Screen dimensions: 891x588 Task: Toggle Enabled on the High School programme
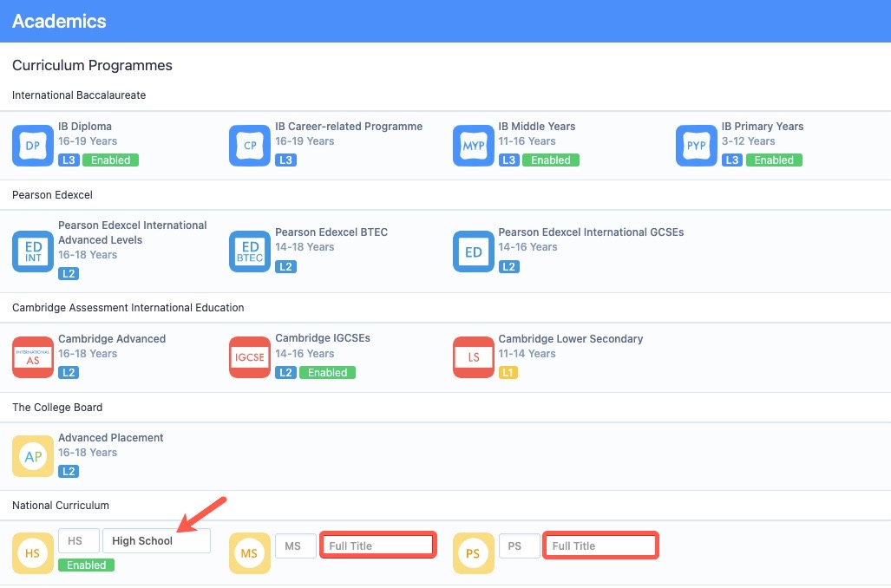click(86, 565)
